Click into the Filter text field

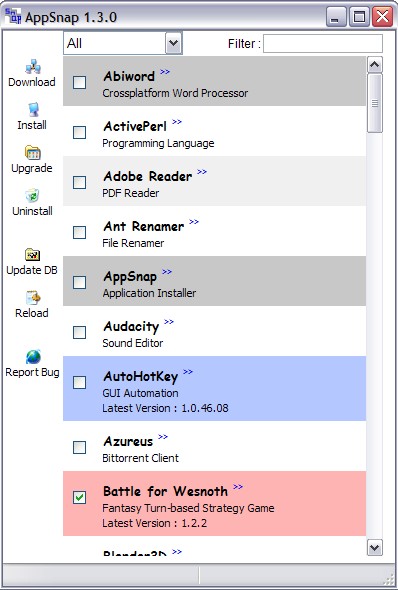(x=323, y=44)
